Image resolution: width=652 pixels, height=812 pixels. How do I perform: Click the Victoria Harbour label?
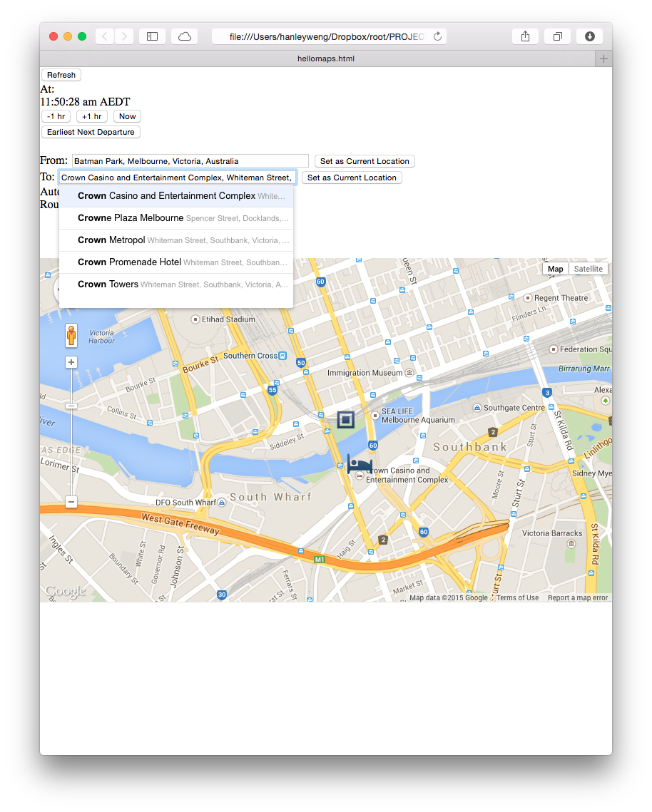click(x=101, y=336)
